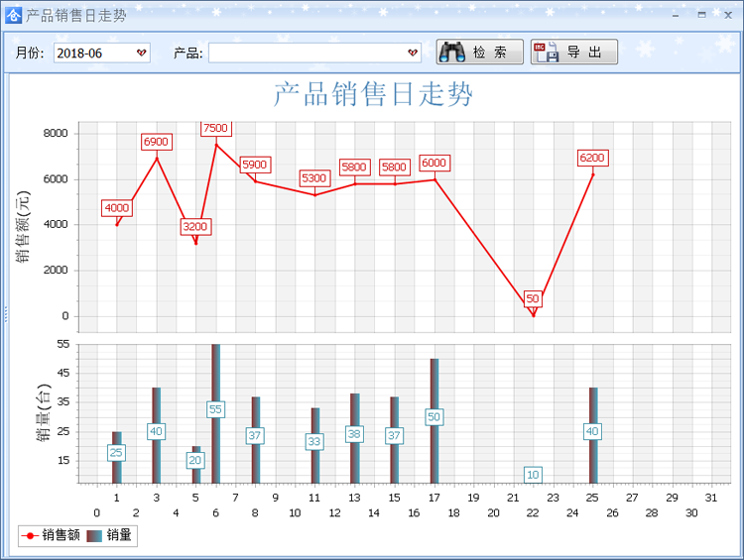Click the 销量 legend gradient swatch
744x560 pixels.
[x=94, y=536]
